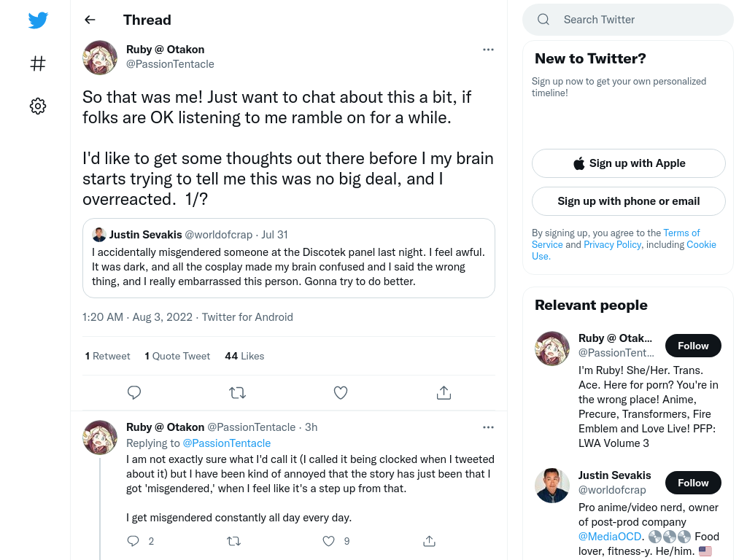The image size is (747, 560).
Task: Go back using the arrow beside Thread
Action: click(90, 20)
